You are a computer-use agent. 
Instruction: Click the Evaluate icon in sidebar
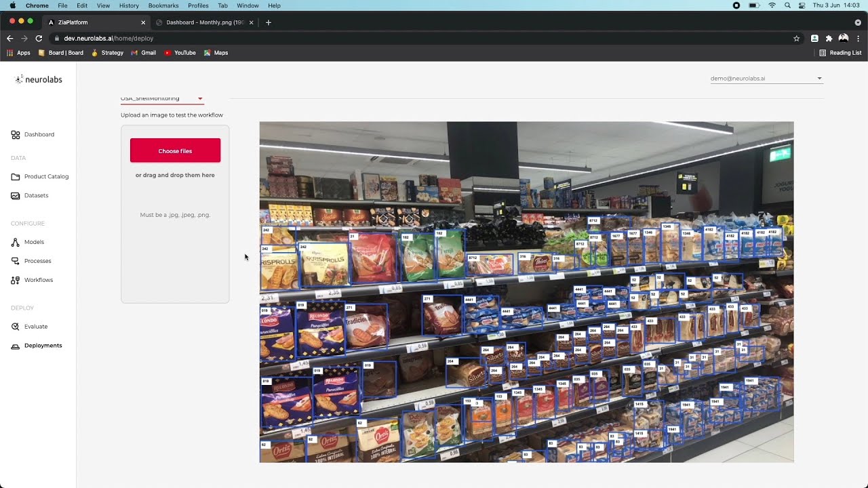coord(16,327)
